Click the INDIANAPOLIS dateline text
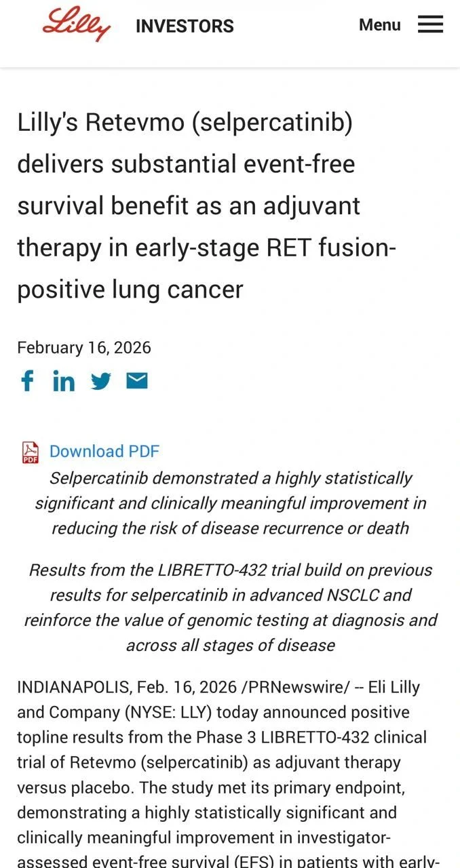 click(x=73, y=687)
